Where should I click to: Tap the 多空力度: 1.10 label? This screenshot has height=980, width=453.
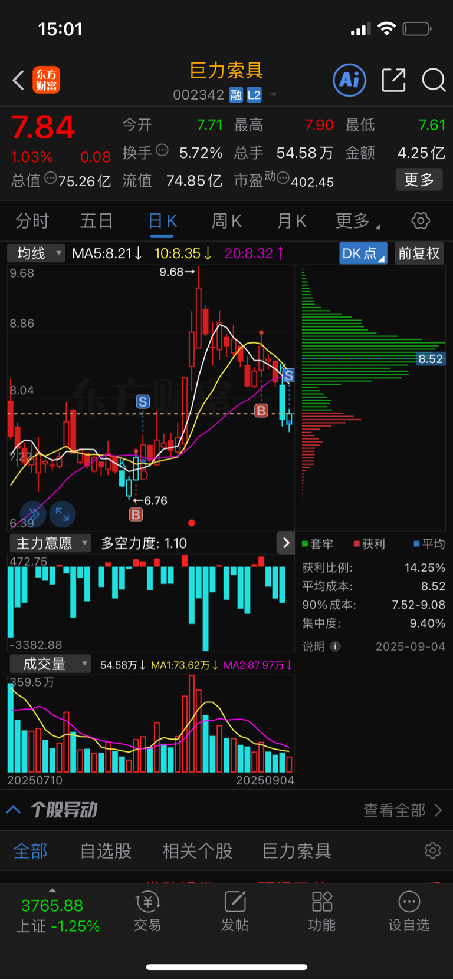[144, 543]
